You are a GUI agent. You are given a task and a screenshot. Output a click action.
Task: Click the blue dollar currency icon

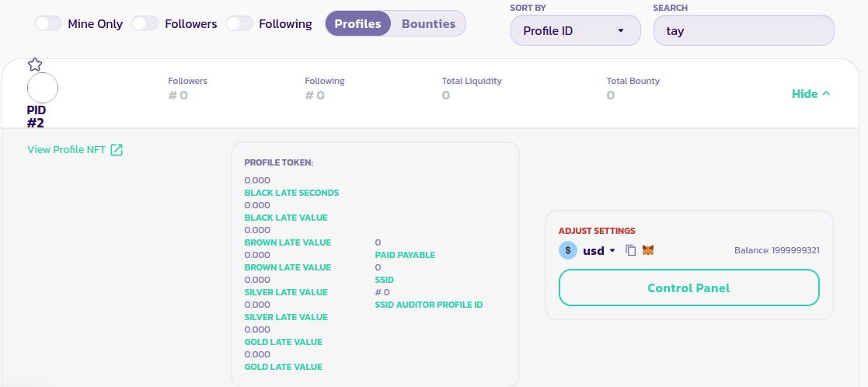click(568, 250)
